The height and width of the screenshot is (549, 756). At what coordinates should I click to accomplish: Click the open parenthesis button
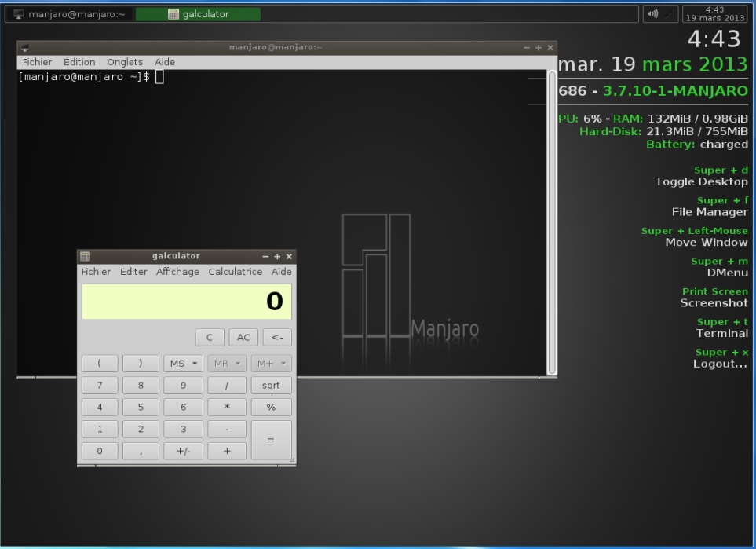pyautogui.click(x=100, y=364)
